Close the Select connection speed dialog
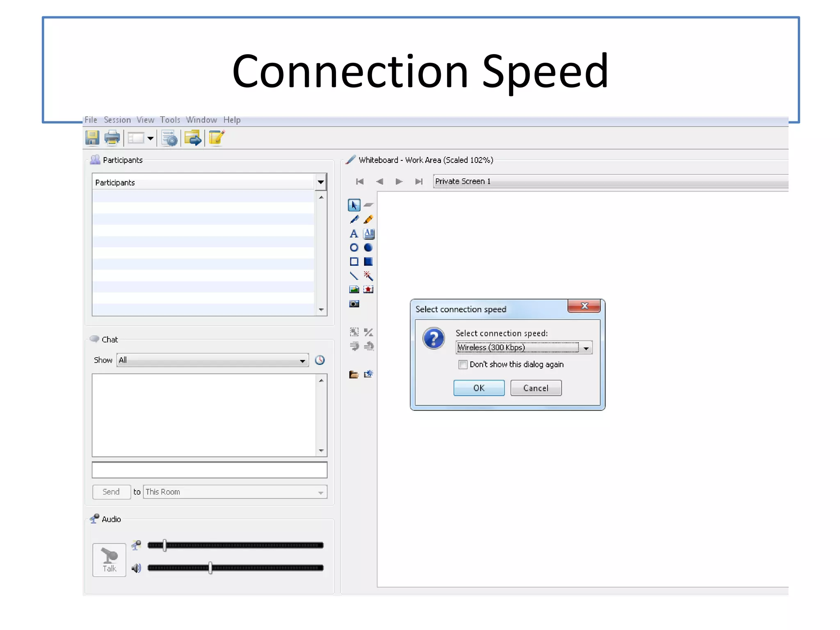This screenshot has height=630, width=840. [x=584, y=306]
